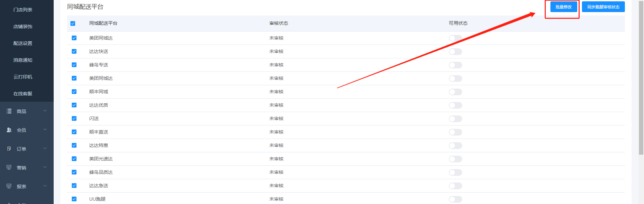The image size is (644, 204).
Task: Click the 会员 user icon in sidebar
Action: coord(9,130)
